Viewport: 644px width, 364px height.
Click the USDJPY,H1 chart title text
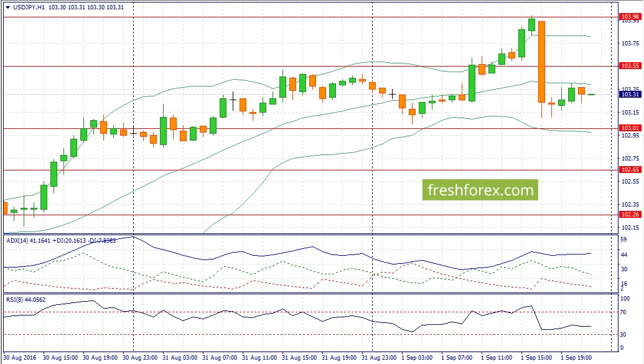(x=29, y=7)
